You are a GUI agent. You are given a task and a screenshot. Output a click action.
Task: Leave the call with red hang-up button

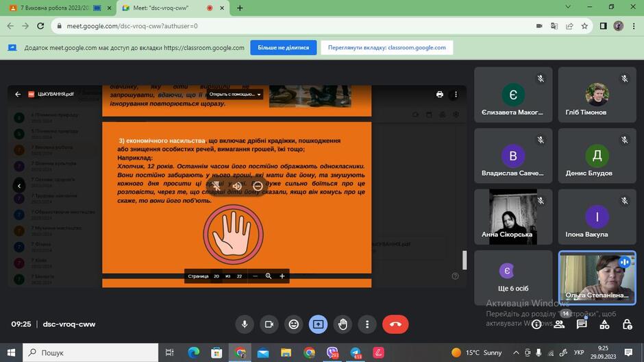pyautogui.click(x=395, y=324)
